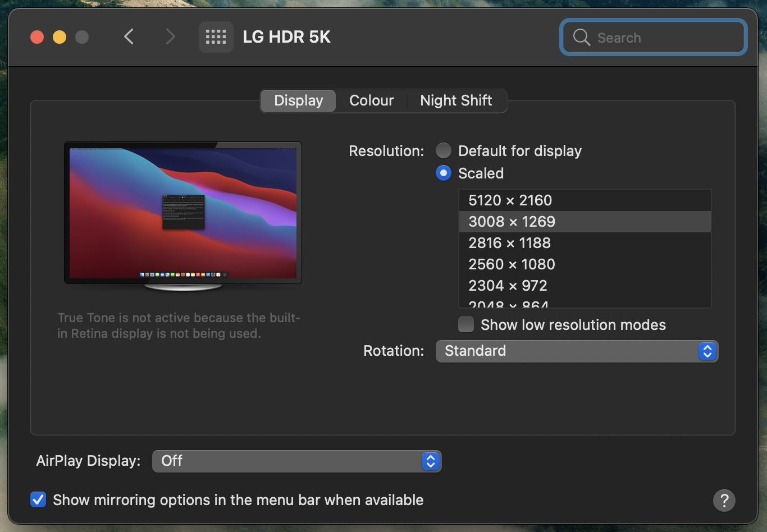Minimize the window with yellow button
767x532 pixels.
click(x=60, y=37)
